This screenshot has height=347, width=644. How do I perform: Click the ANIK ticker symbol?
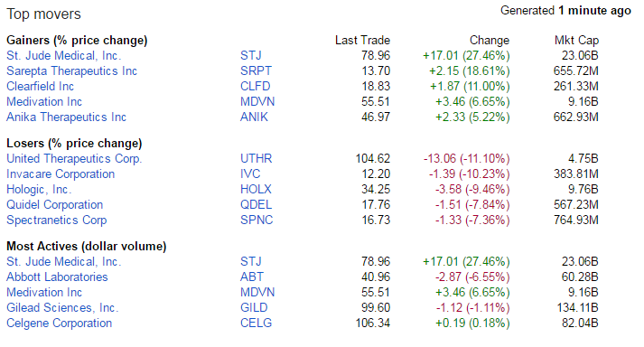click(254, 117)
